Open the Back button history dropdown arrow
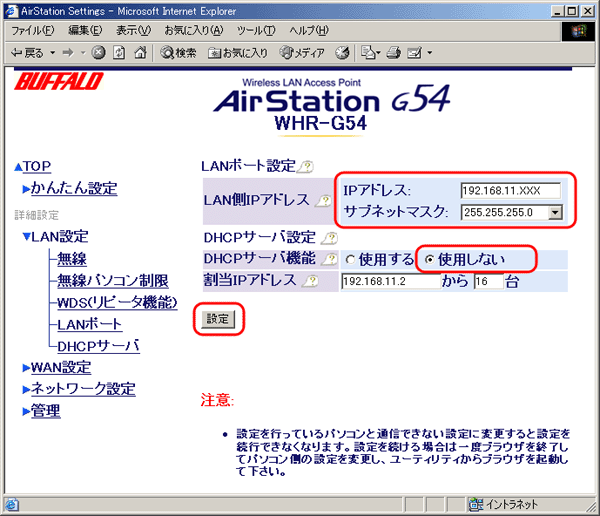This screenshot has width=600, height=516. click(x=52, y=53)
